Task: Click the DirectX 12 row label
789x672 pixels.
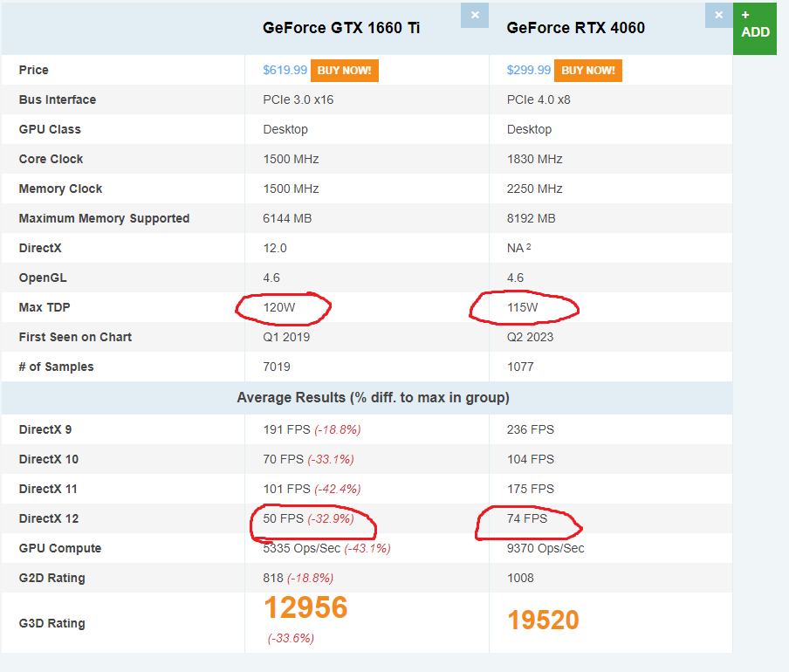Action: tap(49, 518)
